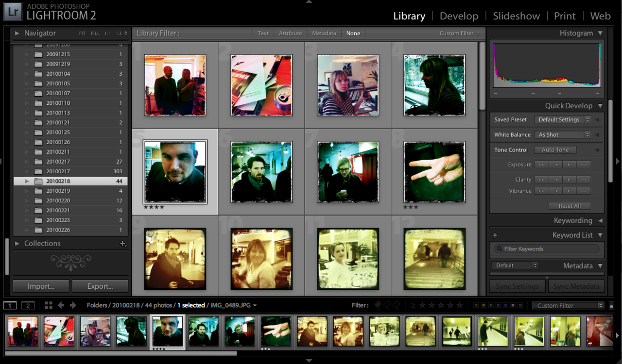The image size is (622, 364).
Task: Open IMG_0489.JPG filename dropdown arrow
Action: tap(255, 306)
